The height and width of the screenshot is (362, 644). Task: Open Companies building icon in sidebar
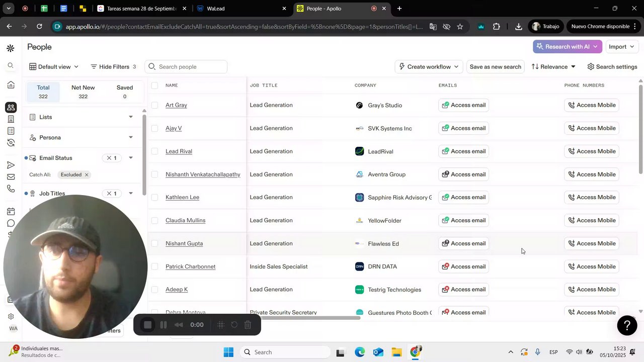(11, 119)
